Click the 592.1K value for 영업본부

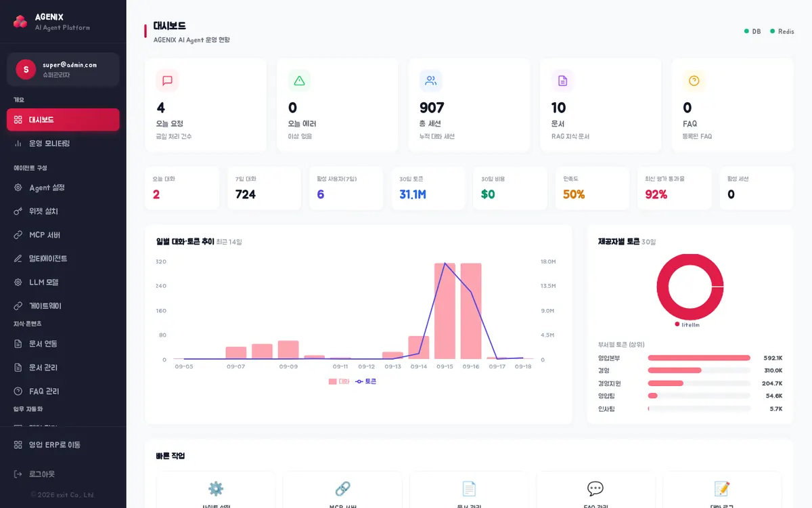[773, 358]
